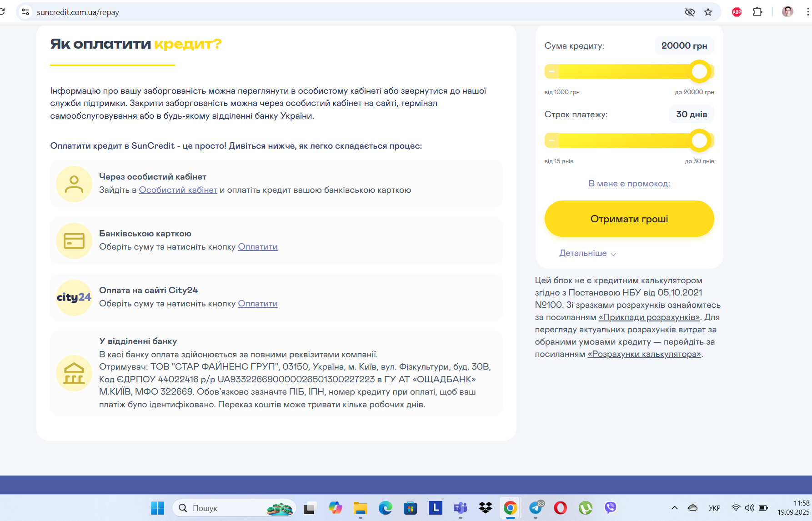Screen dimensions: 812x521
Task: Open Microsoft Store from the taskbar
Action: tap(411, 508)
